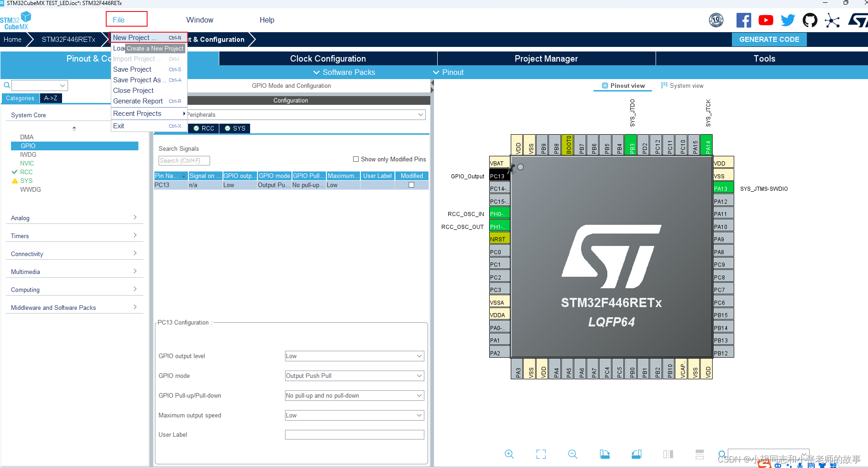Open the Pinout dropdown menu
This screenshot has height=468, width=868.
[448, 72]
